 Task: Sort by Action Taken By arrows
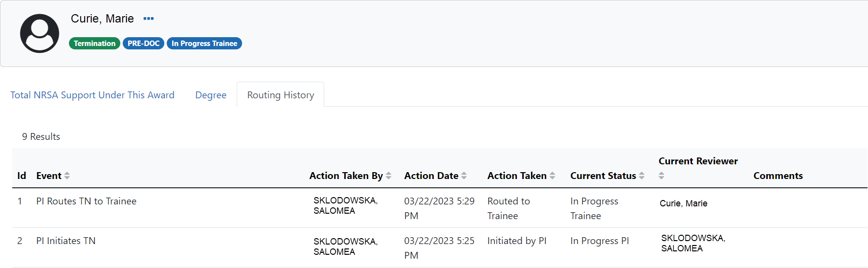(388, 176)
